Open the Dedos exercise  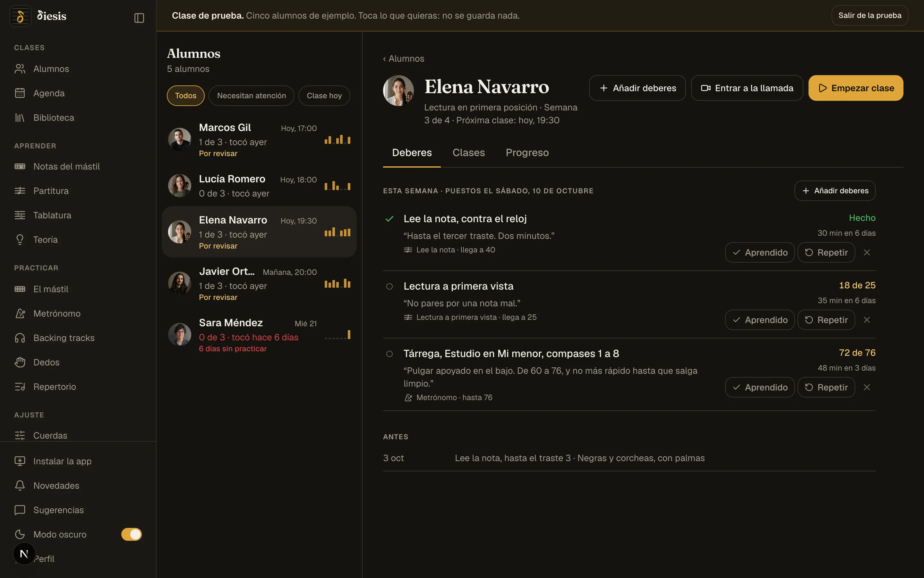pos(78,363)
